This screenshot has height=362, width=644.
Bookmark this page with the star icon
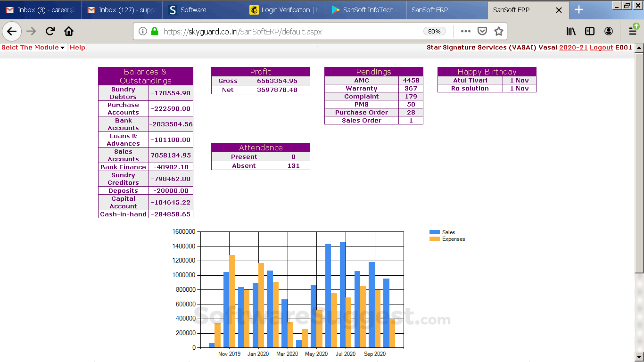pyautogui.click(x=498, y=32)
